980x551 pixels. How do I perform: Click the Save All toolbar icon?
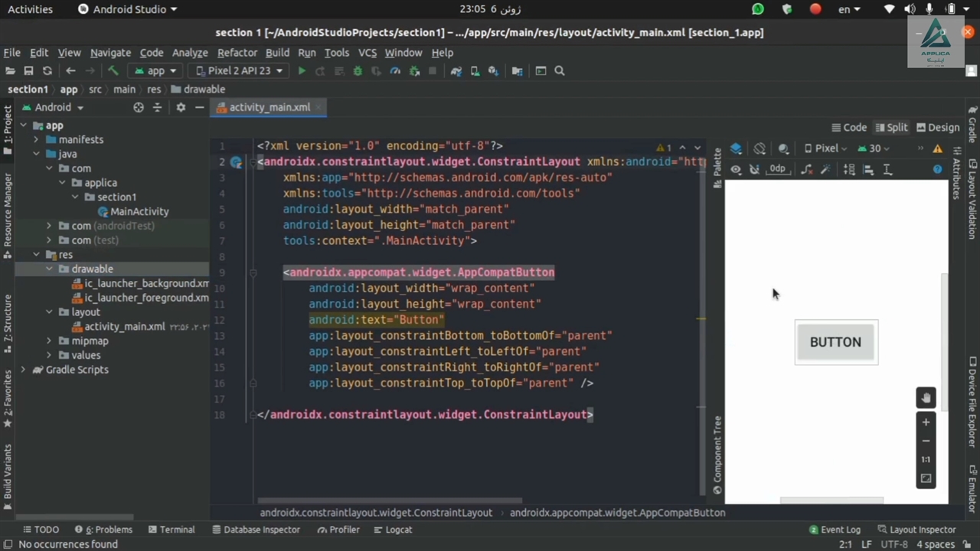coord(28,70)
